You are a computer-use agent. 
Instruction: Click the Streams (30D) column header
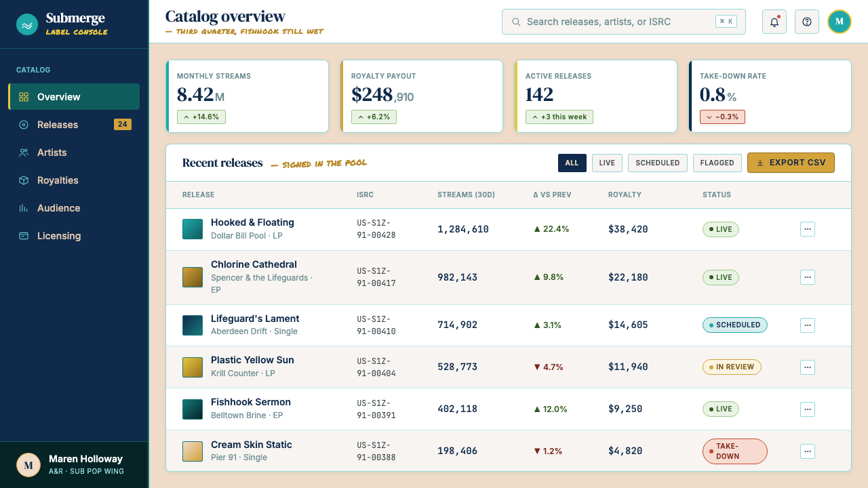(466, 195)
